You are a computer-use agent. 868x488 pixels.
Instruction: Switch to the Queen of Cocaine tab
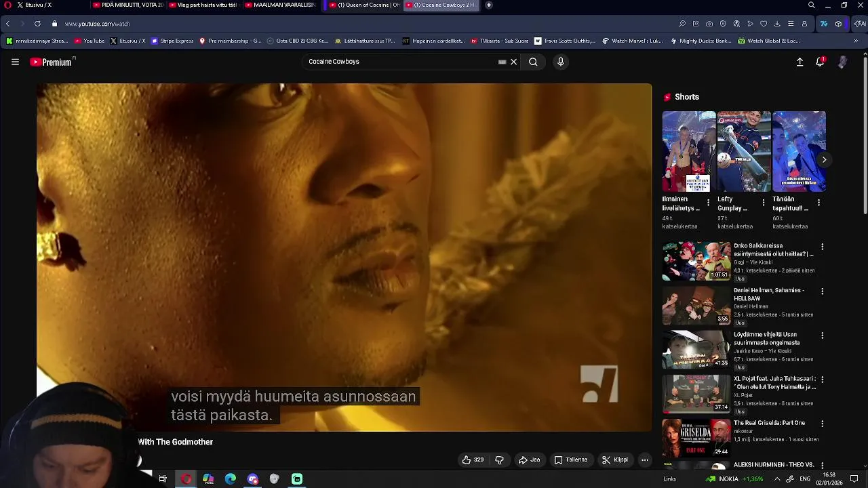[x=363, y=5]
